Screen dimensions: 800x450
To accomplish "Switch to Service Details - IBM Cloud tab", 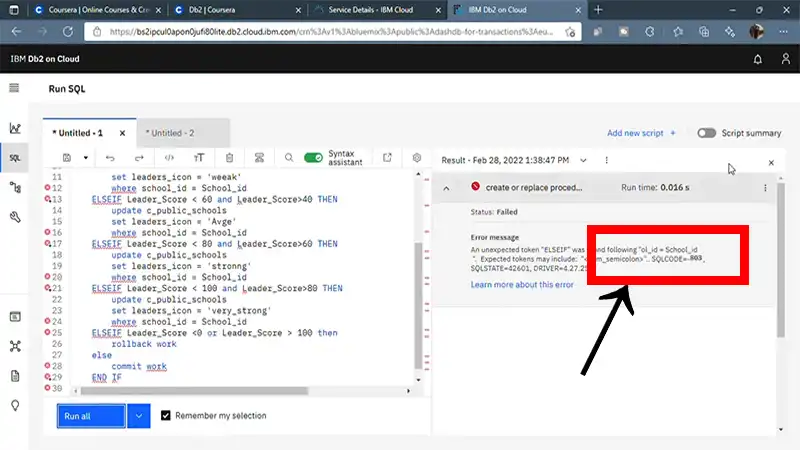I will pos(375,10).
